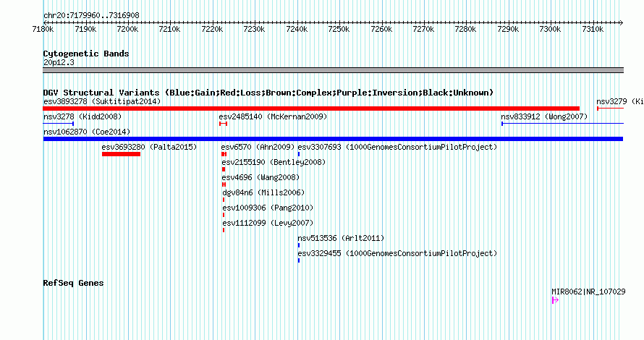The image size is (644, 340).
Task: Select the blue esv3307693 gain glyph
Action: click(x=299, y=154)
